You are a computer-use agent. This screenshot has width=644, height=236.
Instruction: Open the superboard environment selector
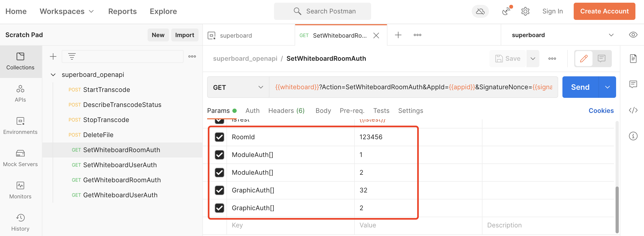pos(563,35)
